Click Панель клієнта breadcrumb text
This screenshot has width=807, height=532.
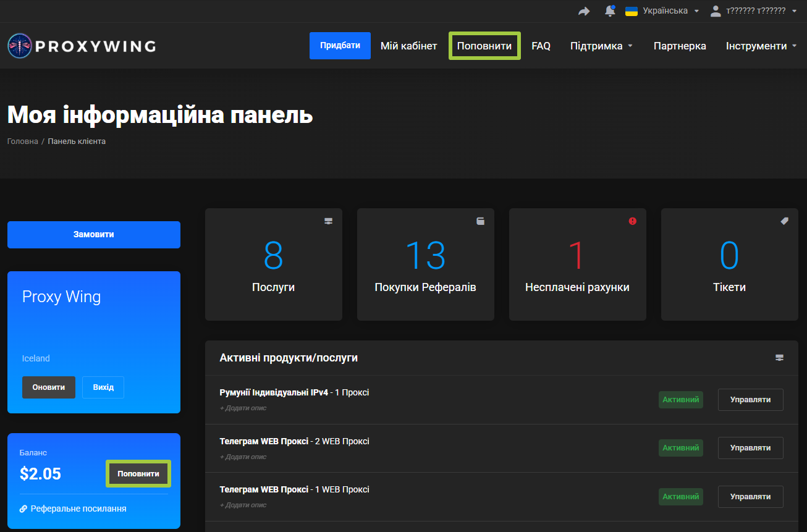coord(77,141)
